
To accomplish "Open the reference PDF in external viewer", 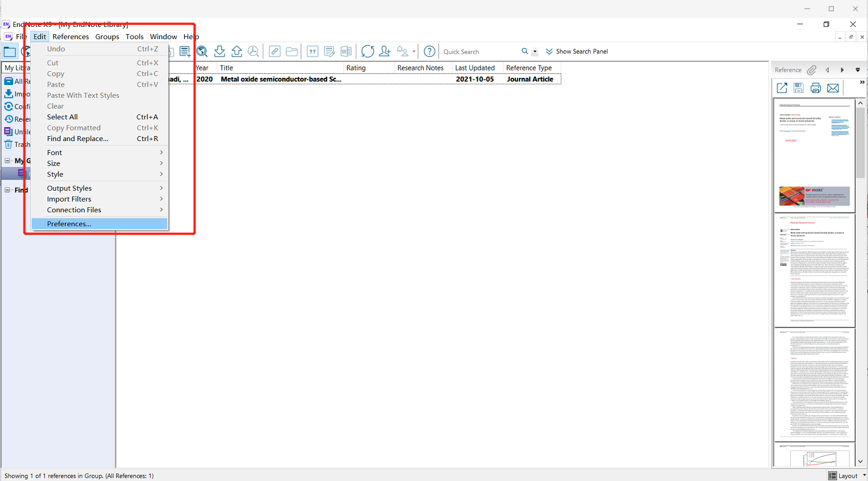I will click(x=781, y=88).
